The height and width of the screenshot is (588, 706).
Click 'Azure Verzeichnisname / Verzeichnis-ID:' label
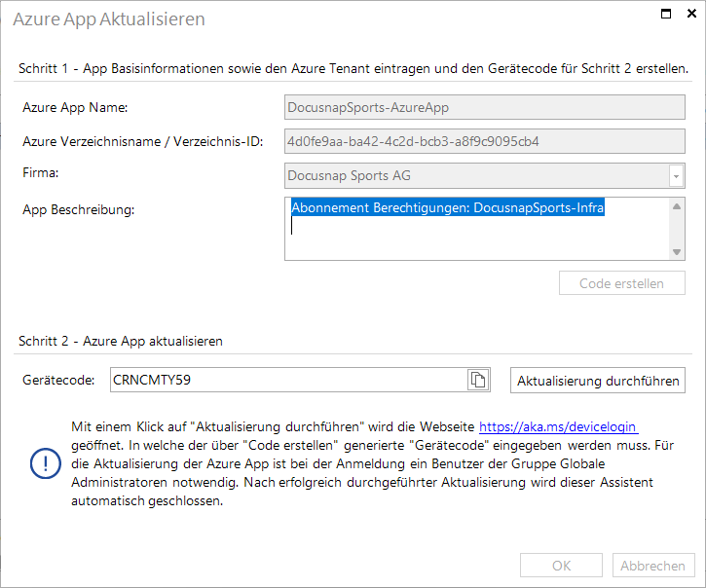coord(143,142)
